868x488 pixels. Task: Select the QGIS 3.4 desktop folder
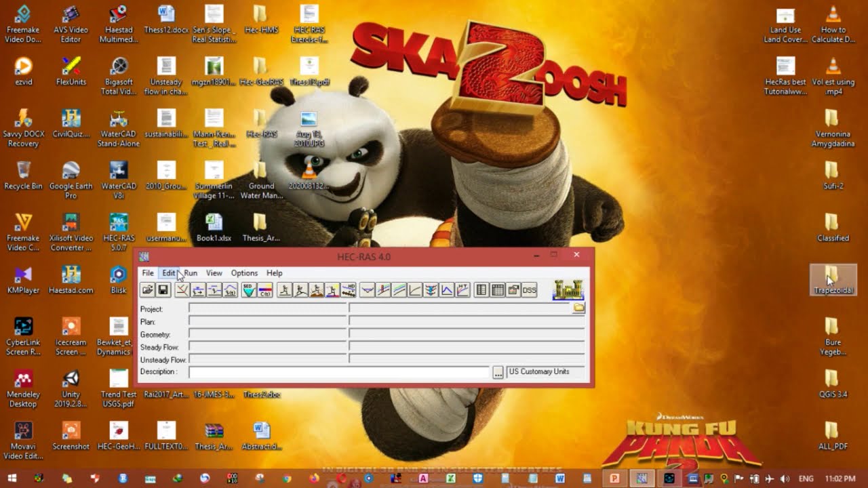(x=833, y=384)
